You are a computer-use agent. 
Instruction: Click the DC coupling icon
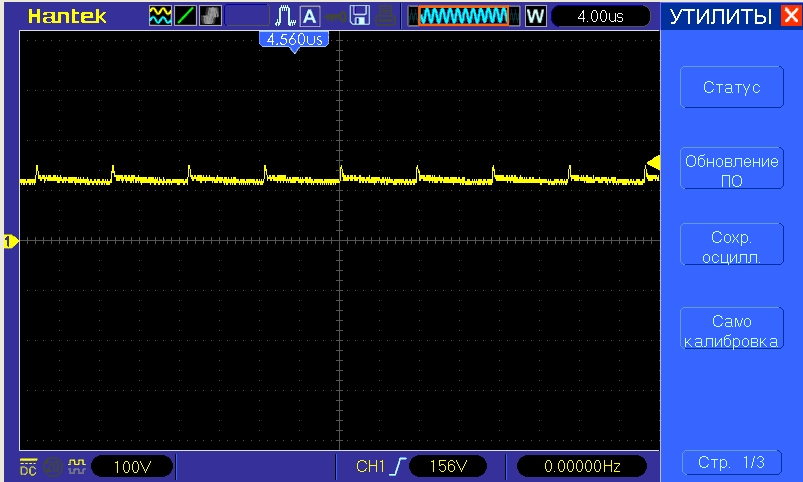(27, 465)
